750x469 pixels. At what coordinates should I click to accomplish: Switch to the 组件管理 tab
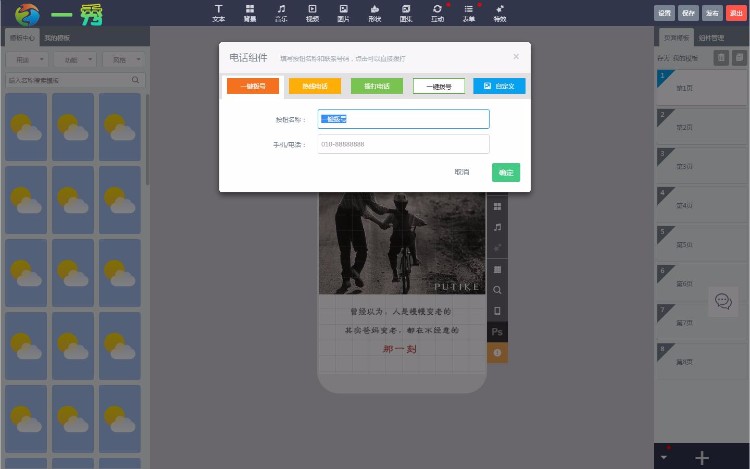tap(711, 37)
